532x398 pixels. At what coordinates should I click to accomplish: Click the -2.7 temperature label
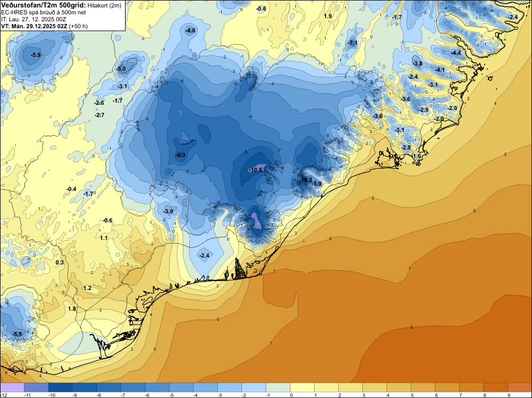point(99,115)
